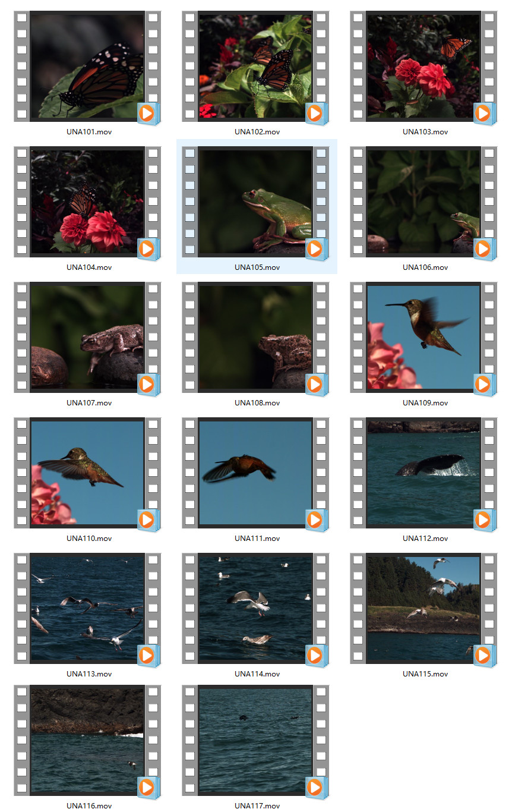Click the media player badge on UNA112.mov
The height and width of the screenshot is (812, 512).
click(x=485, y=520)
